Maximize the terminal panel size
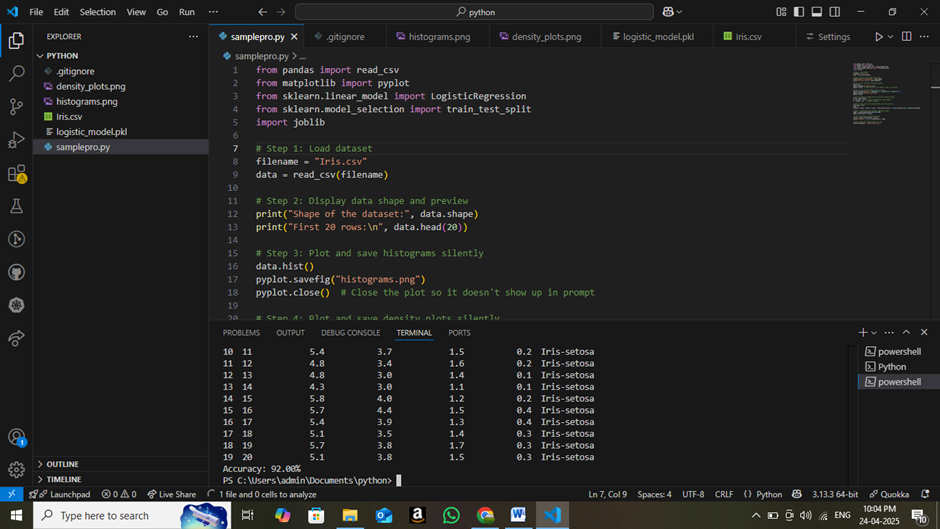The width and height of the screenshot is (940, 529). point(906,332)
